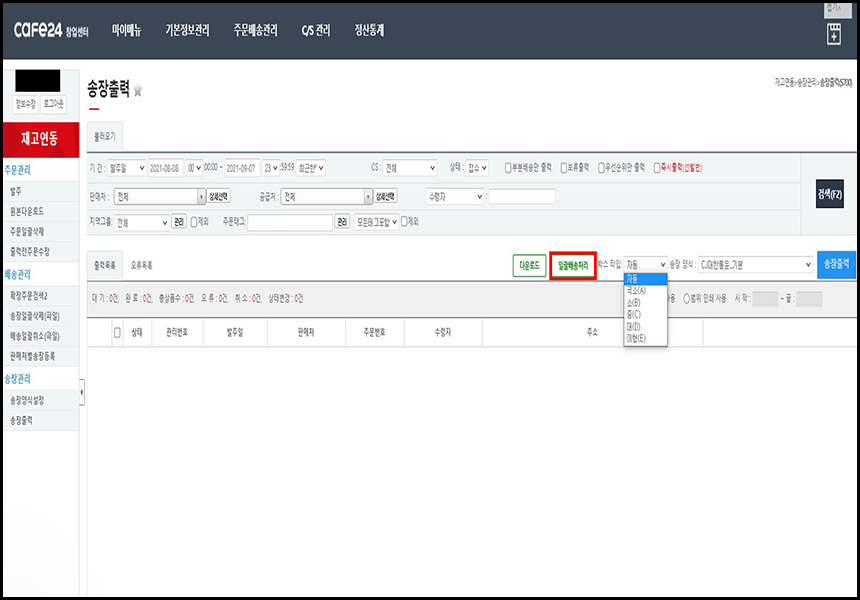Open 송장양식설정 in the sidebar
860x600 pixels.
(41, 400)
